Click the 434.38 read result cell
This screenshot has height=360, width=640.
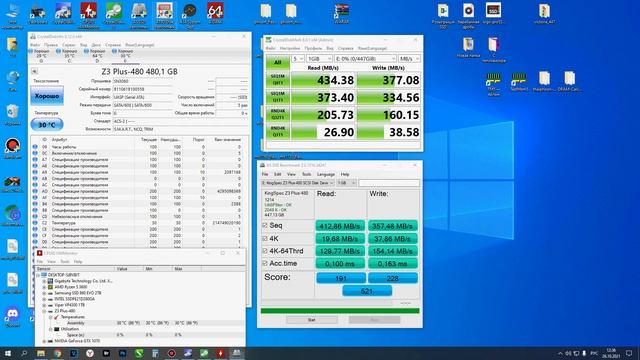point(323,80)
